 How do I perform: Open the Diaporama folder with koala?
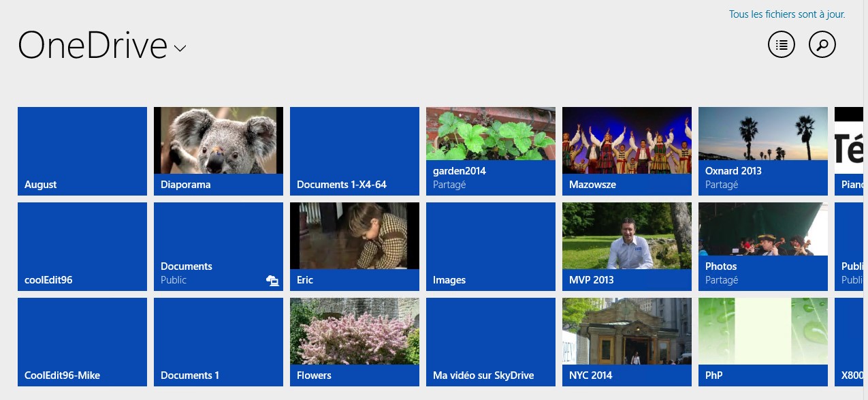tap(219, 151)
